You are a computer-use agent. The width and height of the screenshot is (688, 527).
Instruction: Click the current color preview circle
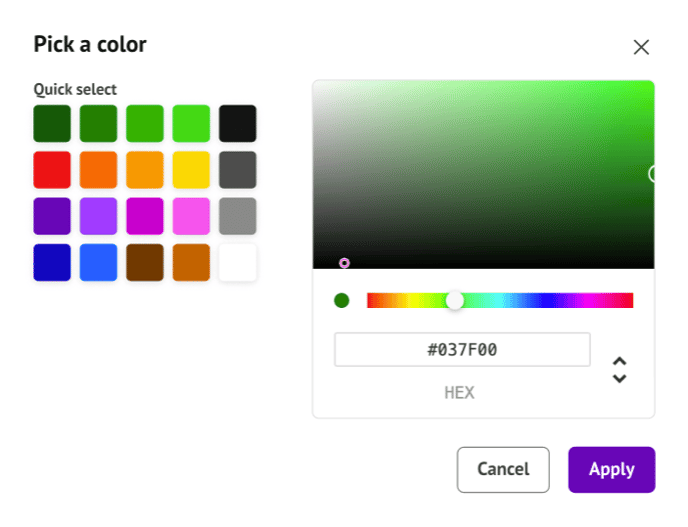pos(341,301)
